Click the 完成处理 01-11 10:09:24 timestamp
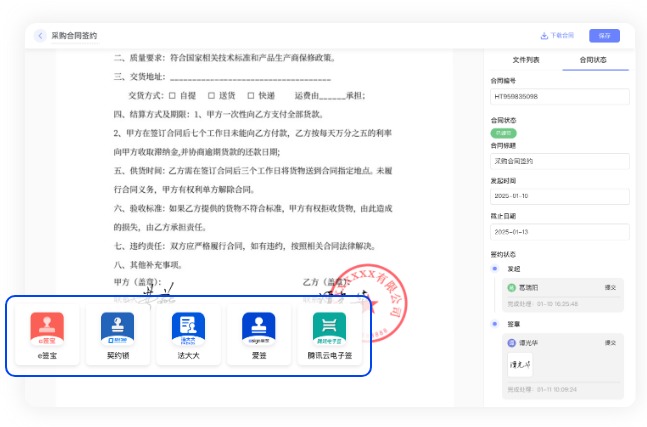Screen dimensions: 647x427 542,389
